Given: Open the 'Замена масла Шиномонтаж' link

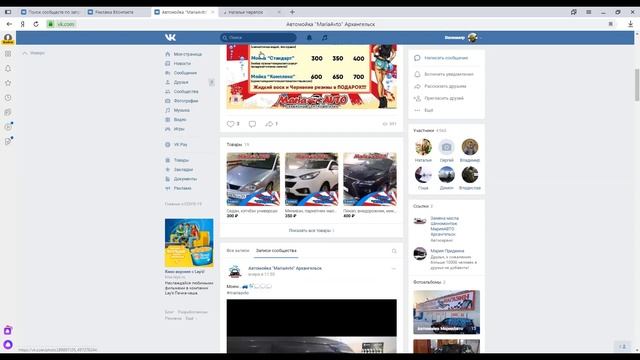Looking at the screenshot, I should 444,227.
